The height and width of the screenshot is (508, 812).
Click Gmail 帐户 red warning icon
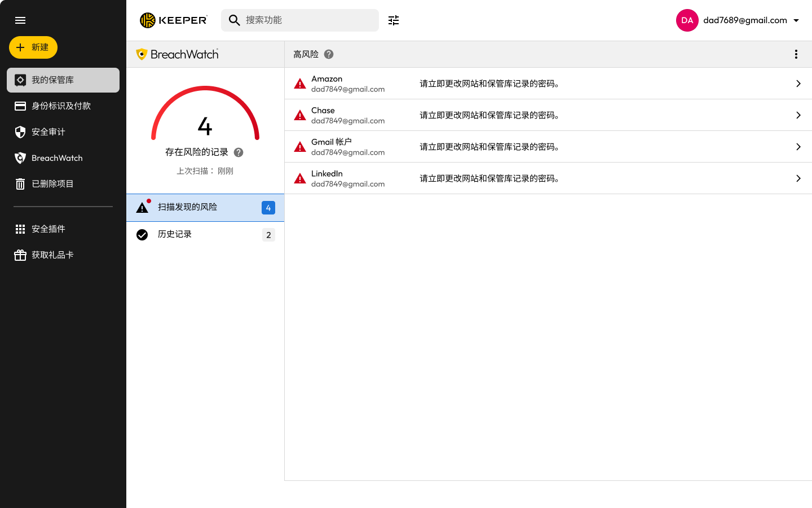(x=300, y=147)
